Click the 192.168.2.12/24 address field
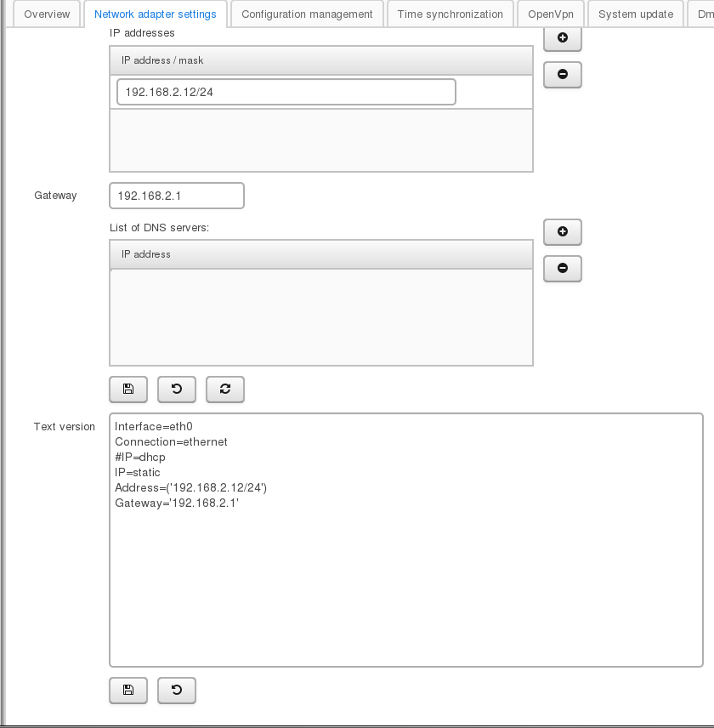Screen dimensions: 714x728 click(x=286, y=92)
